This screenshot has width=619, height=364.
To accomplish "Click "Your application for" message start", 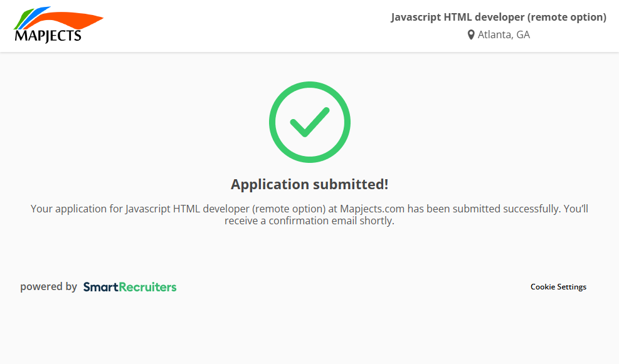I will click(x=77, y=209).
